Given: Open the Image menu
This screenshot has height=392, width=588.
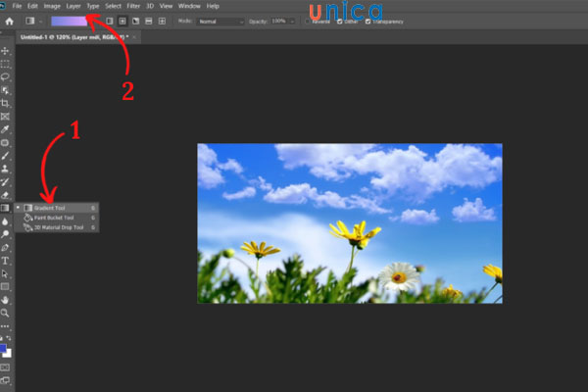Looking at the screenshot, I should coord(52,6).
